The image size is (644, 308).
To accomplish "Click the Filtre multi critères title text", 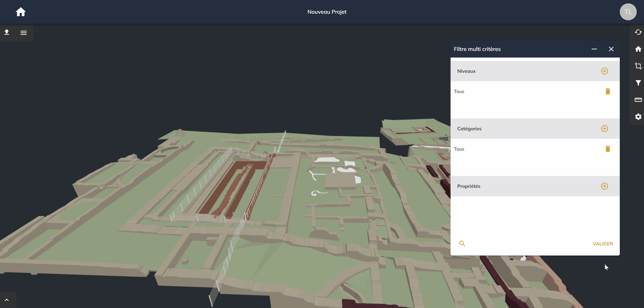I will point(477,49).
